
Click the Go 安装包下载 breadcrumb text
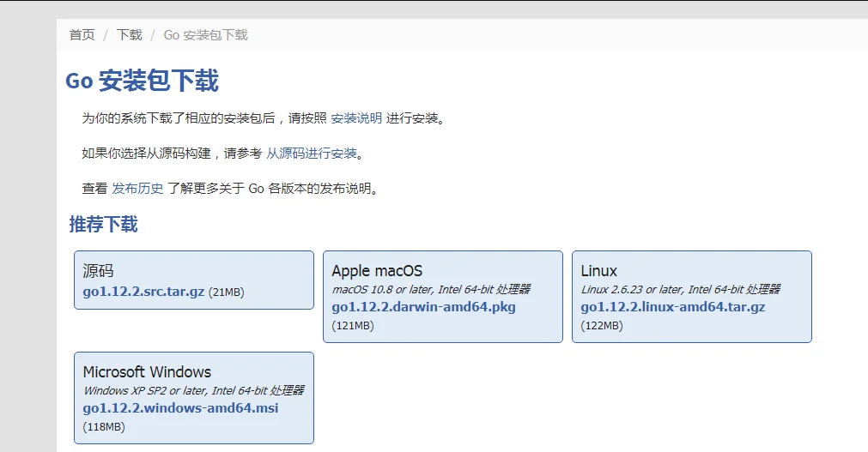coord(206,35)
